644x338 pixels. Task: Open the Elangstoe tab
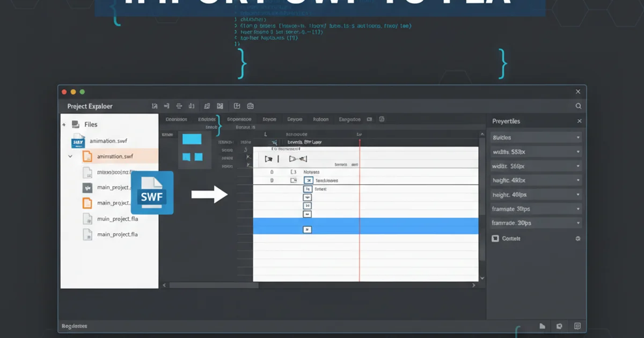point(350,120)
